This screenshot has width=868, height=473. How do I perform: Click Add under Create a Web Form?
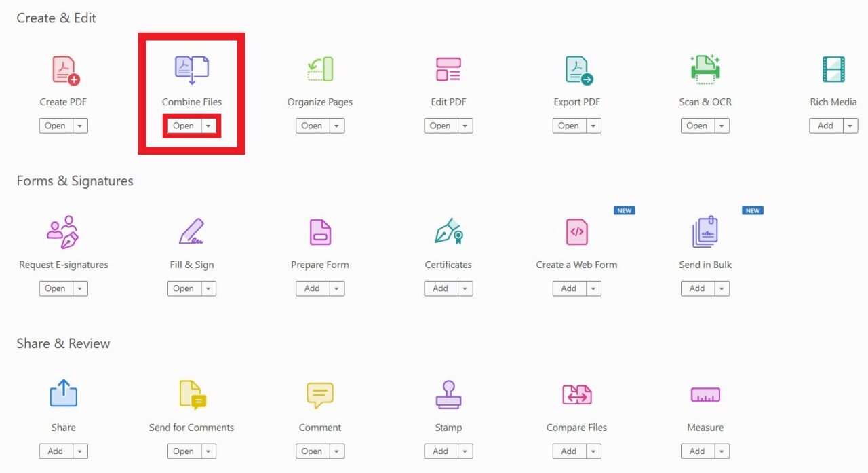(569, 288)
